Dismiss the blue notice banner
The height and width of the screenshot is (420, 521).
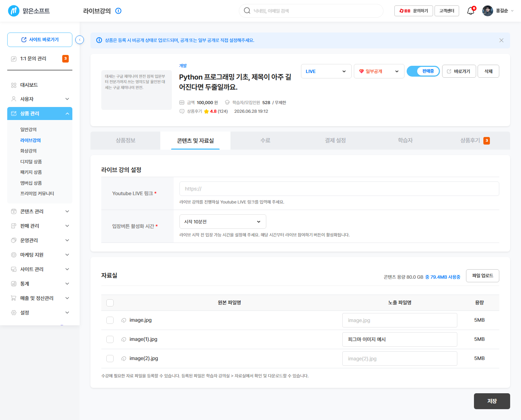tap(501, 40)
